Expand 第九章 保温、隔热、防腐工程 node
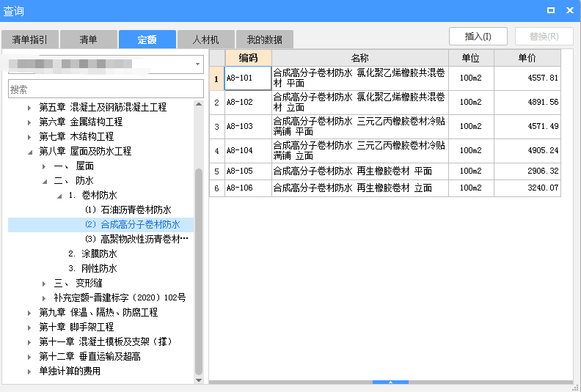Screen dimensions: 581x392 [x=29, y=313]
